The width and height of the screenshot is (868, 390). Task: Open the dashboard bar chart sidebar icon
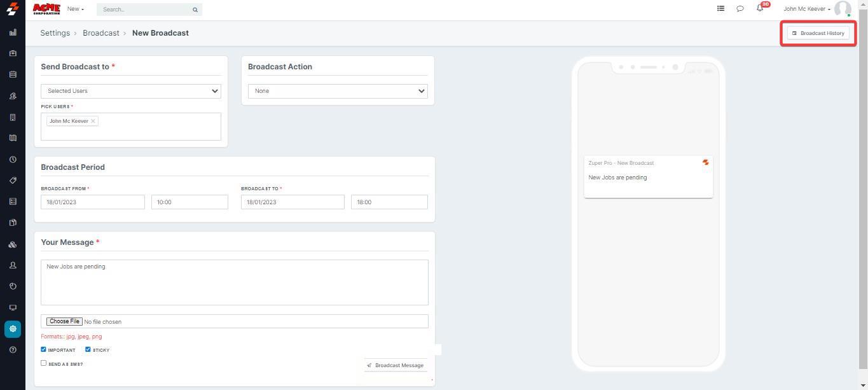coord(13,32)
